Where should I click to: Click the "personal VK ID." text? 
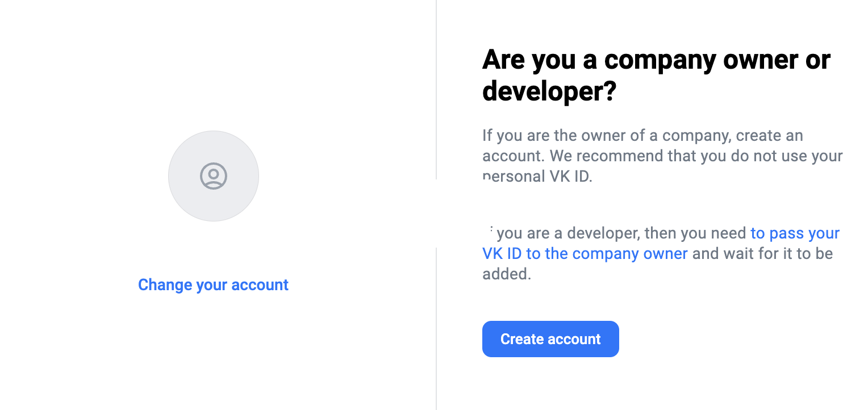pos(537,176)
